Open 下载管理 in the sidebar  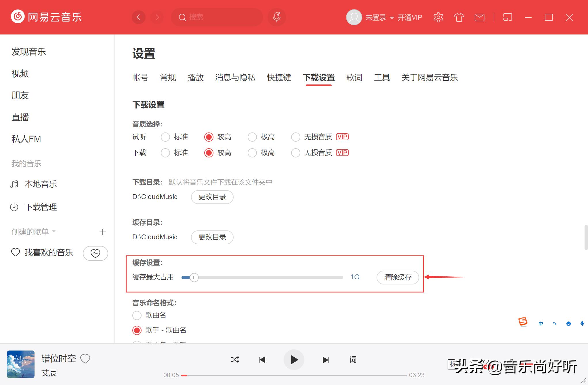(41, 207)
